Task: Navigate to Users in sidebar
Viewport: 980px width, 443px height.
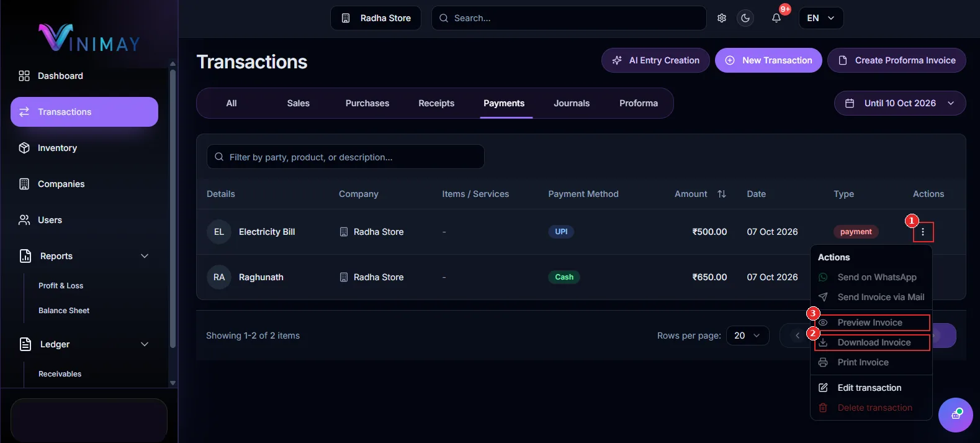Action: (x=84, y=220)
